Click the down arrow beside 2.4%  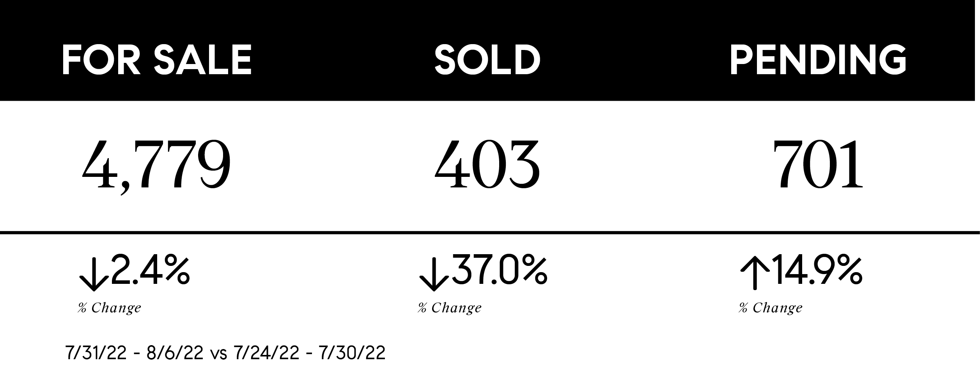pyautogui.click(x=94, y=275)
